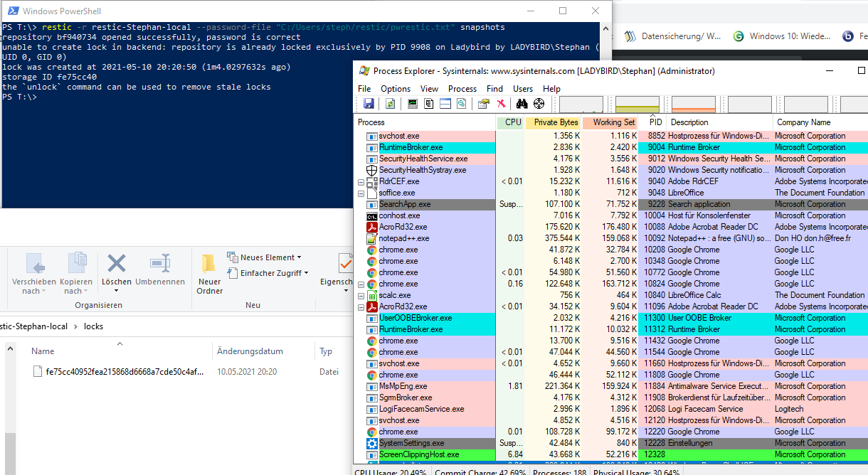Sort by the Private Bytes column header
Viewport: 868px width, 475px height.
coord(553,122)
